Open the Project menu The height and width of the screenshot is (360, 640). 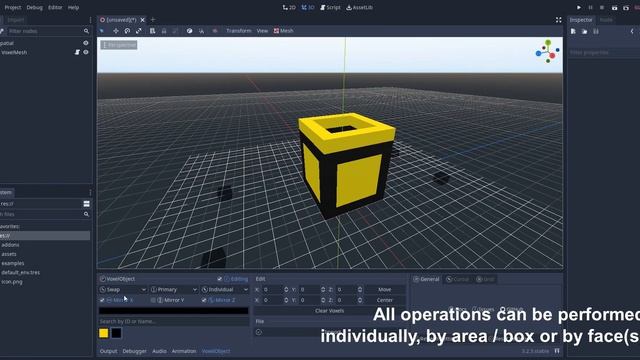click(13, 7)
